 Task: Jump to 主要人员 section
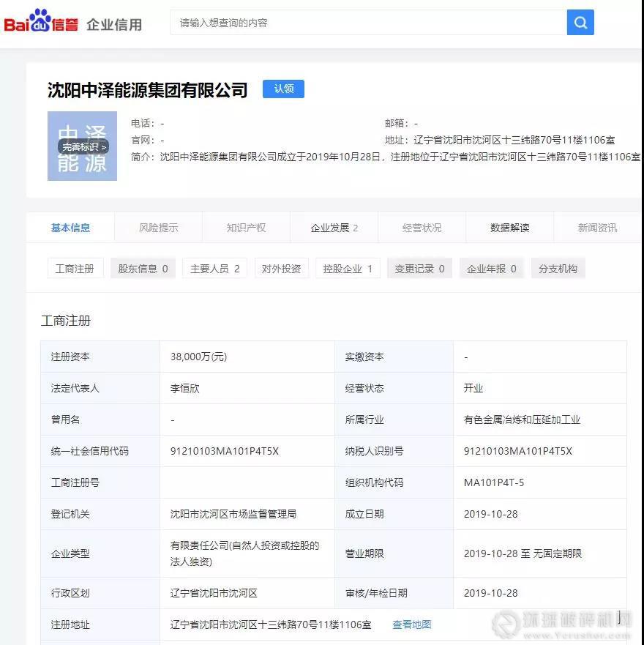(x=214, y=269)
